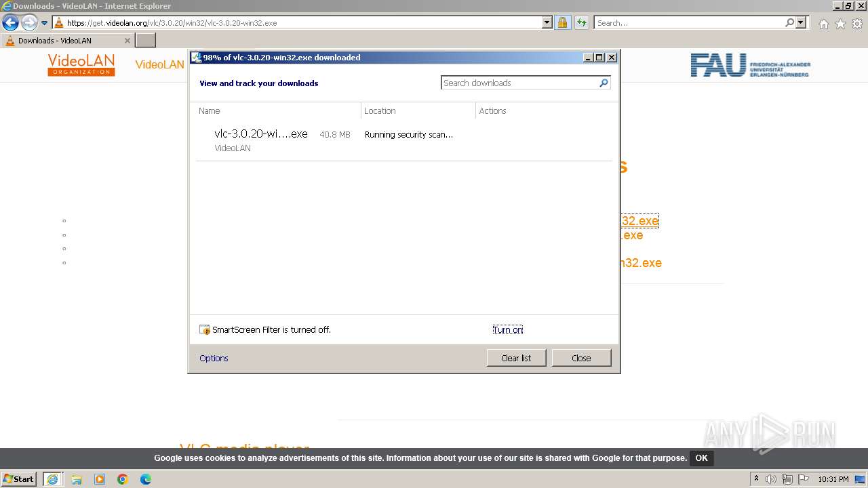
Task: Accept cookies notice with OK button
Action: [701, 458]
